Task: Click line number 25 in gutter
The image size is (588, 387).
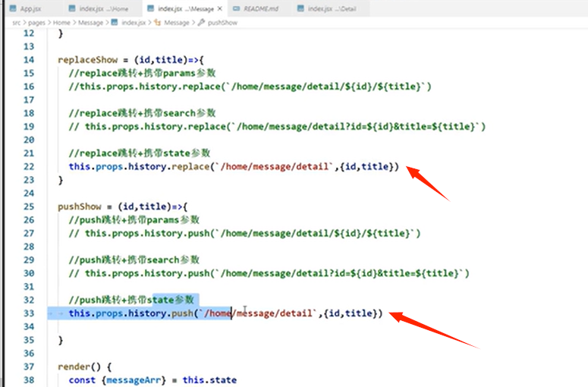Action: click(x=29, y=206)
